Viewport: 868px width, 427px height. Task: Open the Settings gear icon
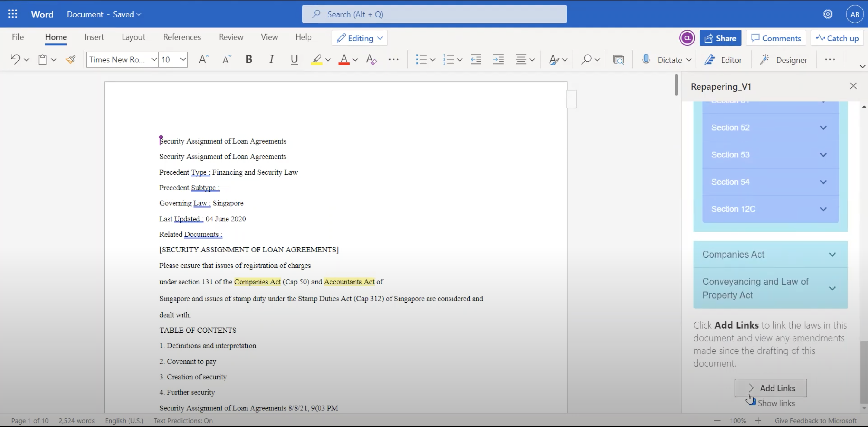(x=828, y=14)
